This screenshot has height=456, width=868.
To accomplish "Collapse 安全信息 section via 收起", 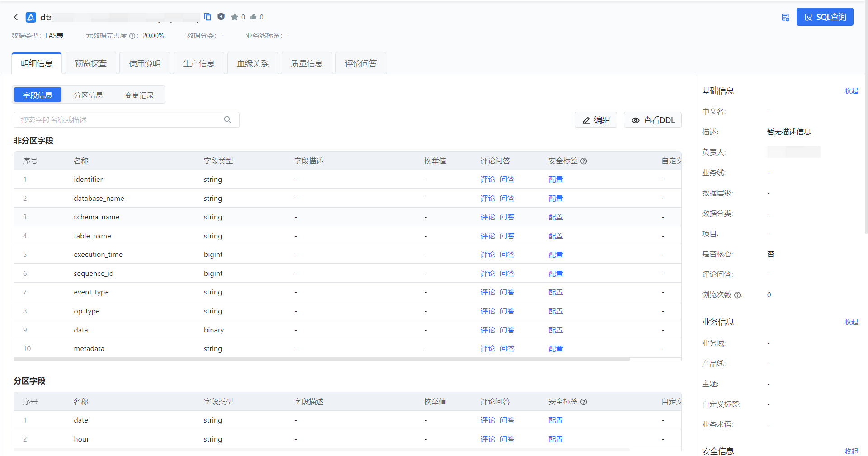I will tap(851, 451).
